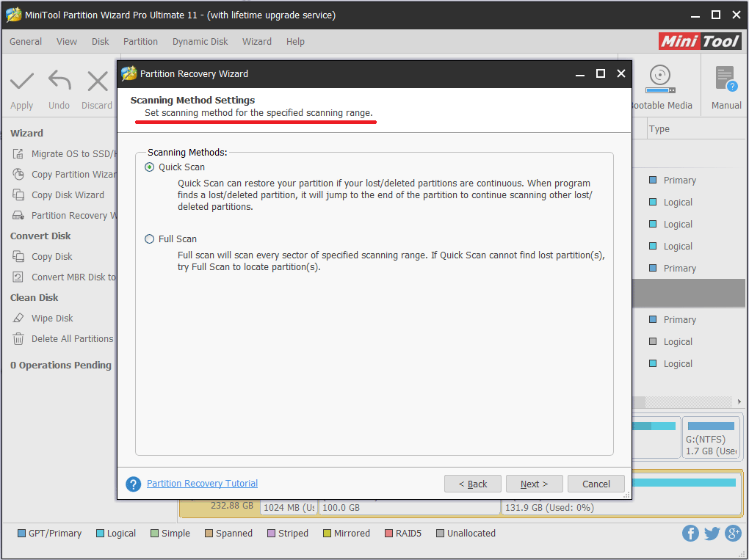Open the View menu
This screenshot has width=749, height=560.
point(66,42)
